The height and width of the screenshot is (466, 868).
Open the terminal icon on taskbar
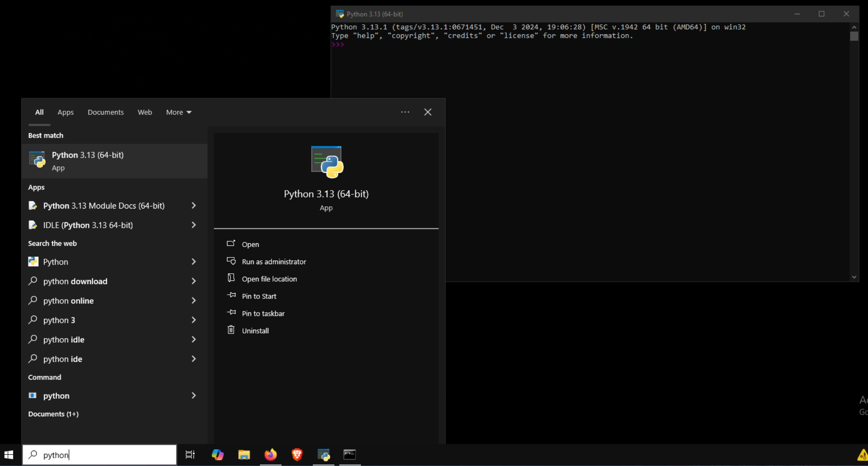click(x=350, y=454)
